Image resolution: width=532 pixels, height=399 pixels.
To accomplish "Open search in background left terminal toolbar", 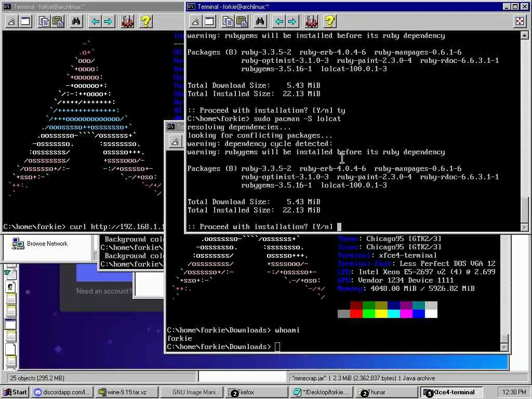I will pos(76,22).
